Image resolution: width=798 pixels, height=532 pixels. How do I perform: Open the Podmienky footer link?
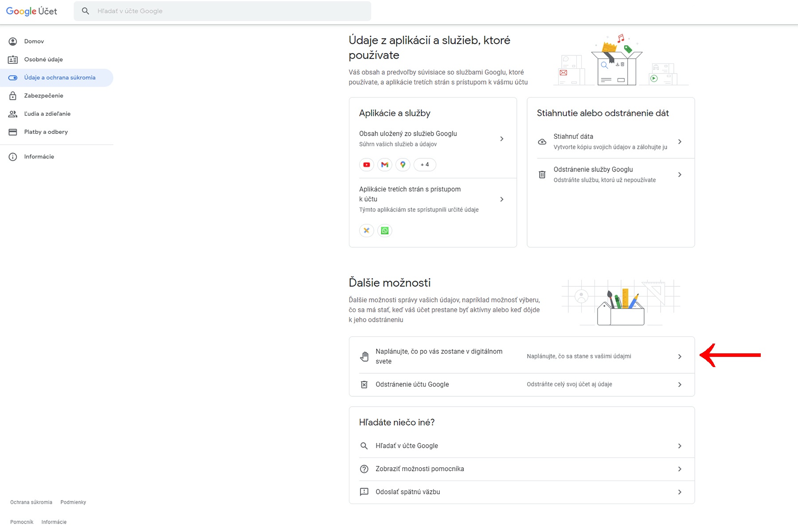click(73, 502)
